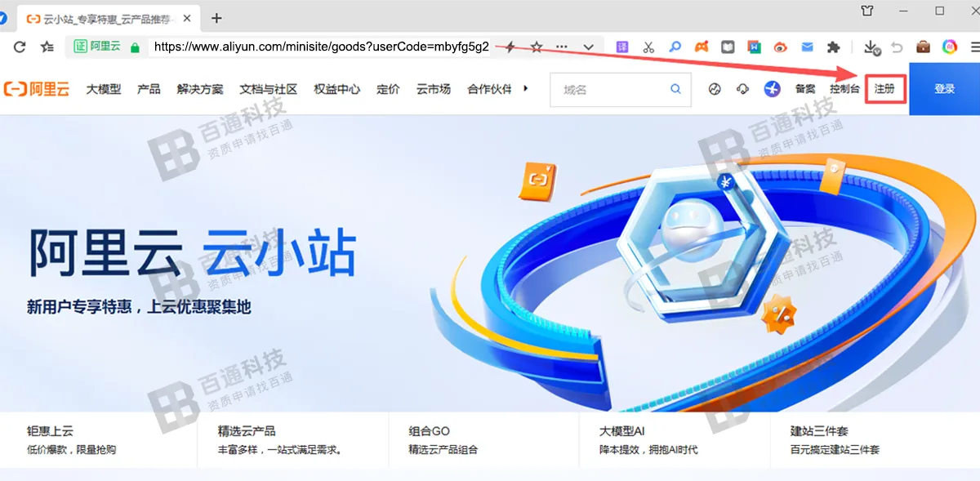Click the 阿里云 orange logo
980x481 pixels.
tap(36, 89)
